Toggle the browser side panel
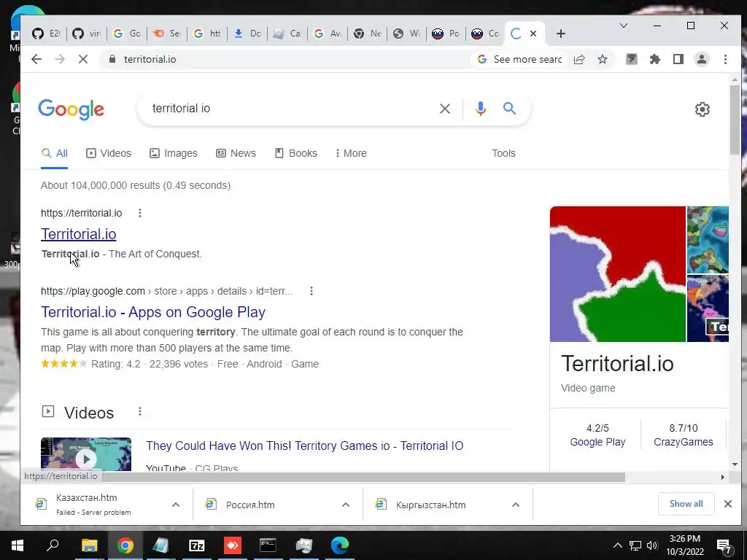The image size is (747, 560). 678,59
